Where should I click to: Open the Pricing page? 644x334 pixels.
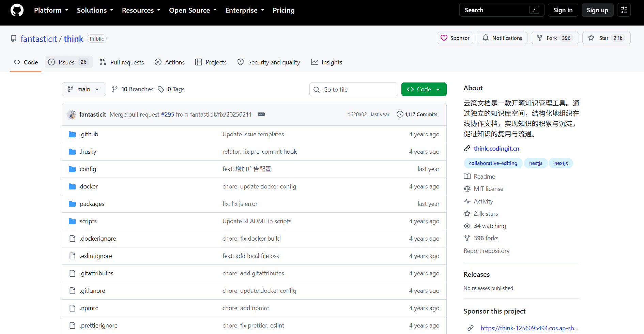(x=283, y=10)
